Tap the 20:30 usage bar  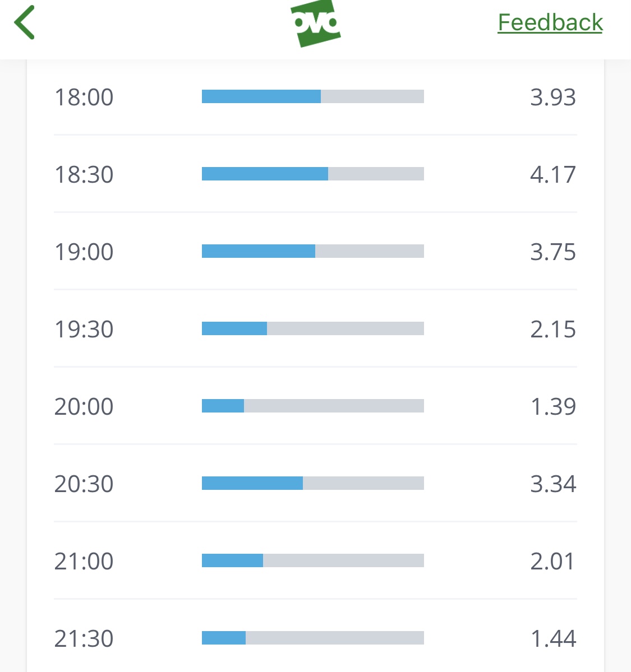[313, 483]
